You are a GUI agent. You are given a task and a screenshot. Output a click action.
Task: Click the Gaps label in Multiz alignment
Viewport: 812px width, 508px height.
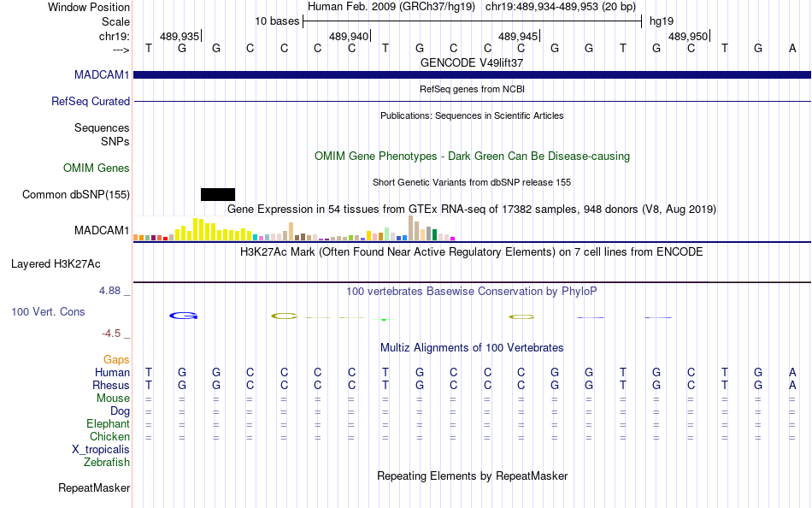(x=116, y=359)
